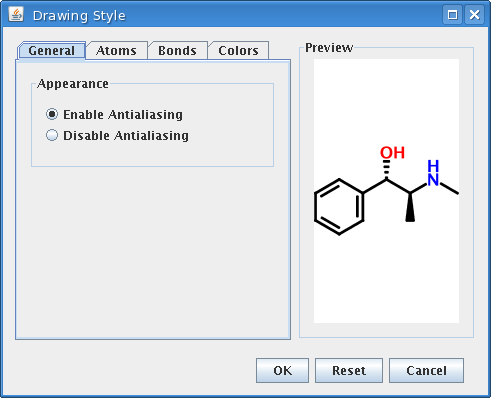Close the Drawing Style window
The height and width of the screenshot is (398, 491).
474,15
